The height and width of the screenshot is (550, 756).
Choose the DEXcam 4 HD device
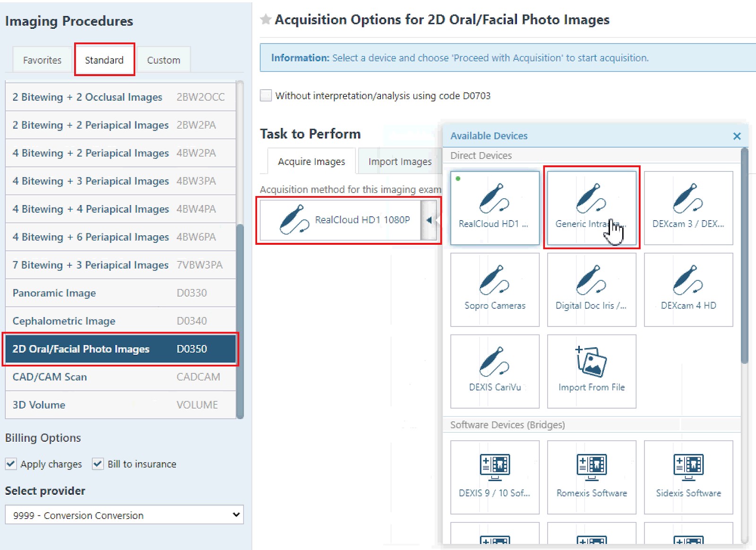coord(688,290)
